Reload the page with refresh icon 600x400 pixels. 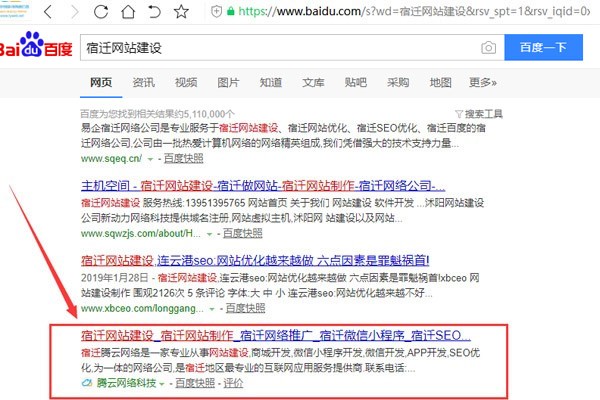tap(101, 12)
